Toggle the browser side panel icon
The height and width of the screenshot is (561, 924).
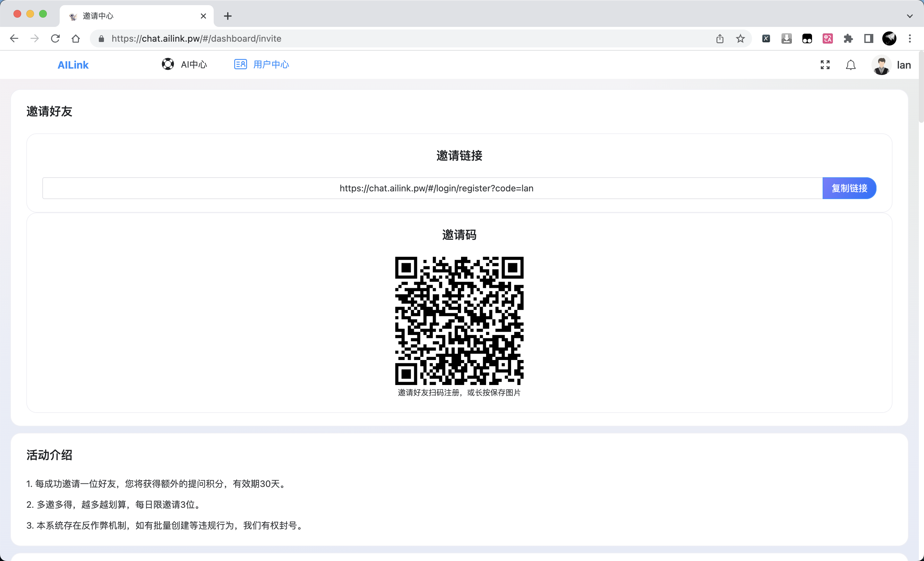click(868, 38)
